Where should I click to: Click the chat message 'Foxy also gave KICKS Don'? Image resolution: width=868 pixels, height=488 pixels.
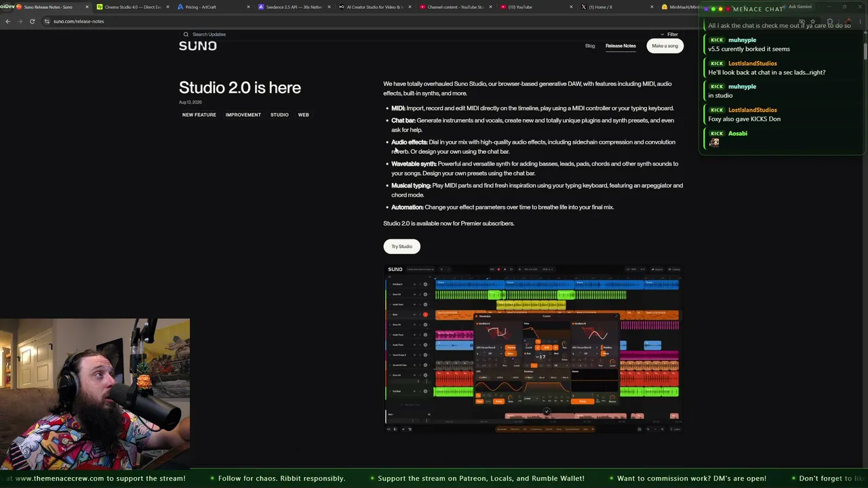(745, 119)
